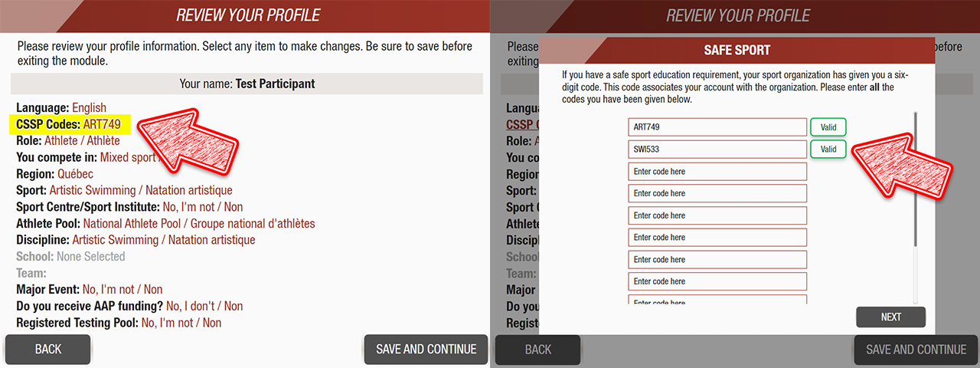Image resolution: width=980 pixels, height=368 pixels.
Task: Edit the Major Event profile item
Action: click(x=90, y=290)
